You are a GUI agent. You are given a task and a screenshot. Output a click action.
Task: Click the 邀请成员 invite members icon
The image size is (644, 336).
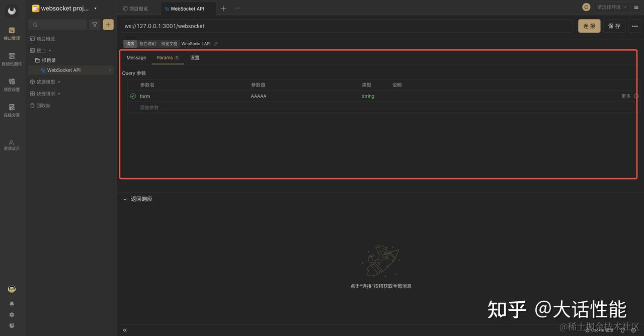(x=12, y=145)
